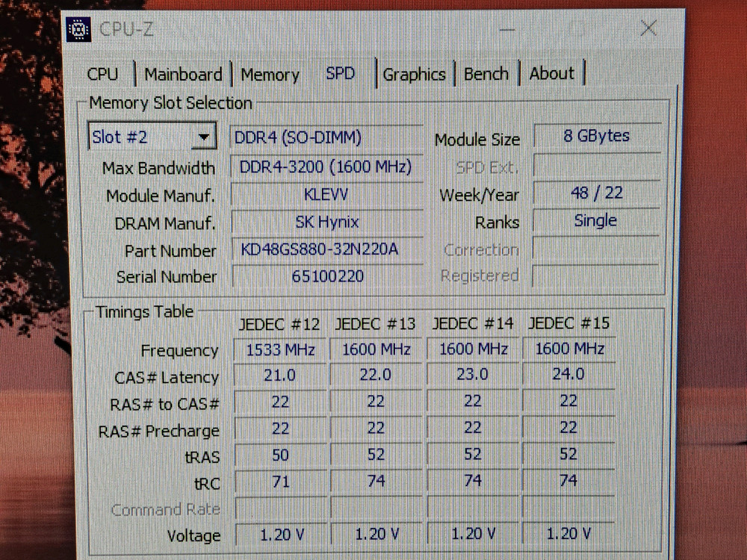
Task: Click the Max Bandwidth field showing DDR4-3200
Action: pyautogui.click(x=326, y=167)
